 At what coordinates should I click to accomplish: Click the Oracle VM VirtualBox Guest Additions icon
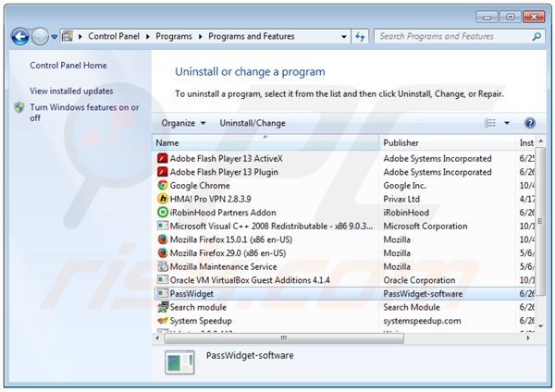click(163, 279)
